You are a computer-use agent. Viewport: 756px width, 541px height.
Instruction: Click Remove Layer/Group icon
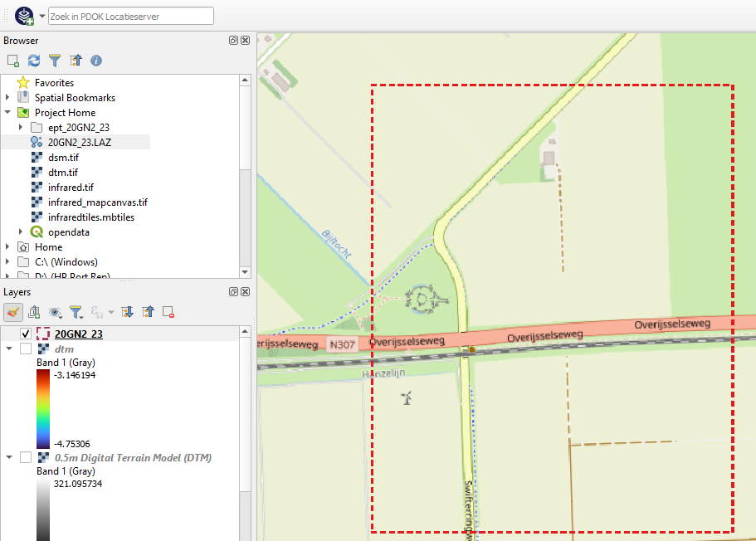pyautogui.click(x=168, y=312)
